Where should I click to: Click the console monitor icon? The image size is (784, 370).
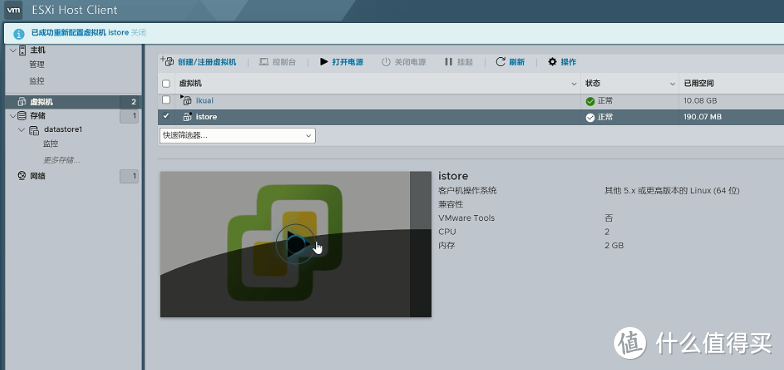coord(264,62)
